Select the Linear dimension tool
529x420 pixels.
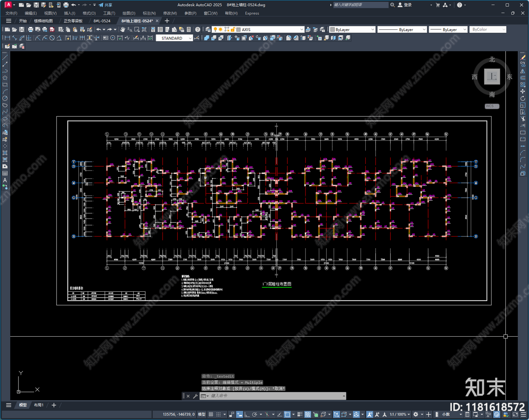7,38
